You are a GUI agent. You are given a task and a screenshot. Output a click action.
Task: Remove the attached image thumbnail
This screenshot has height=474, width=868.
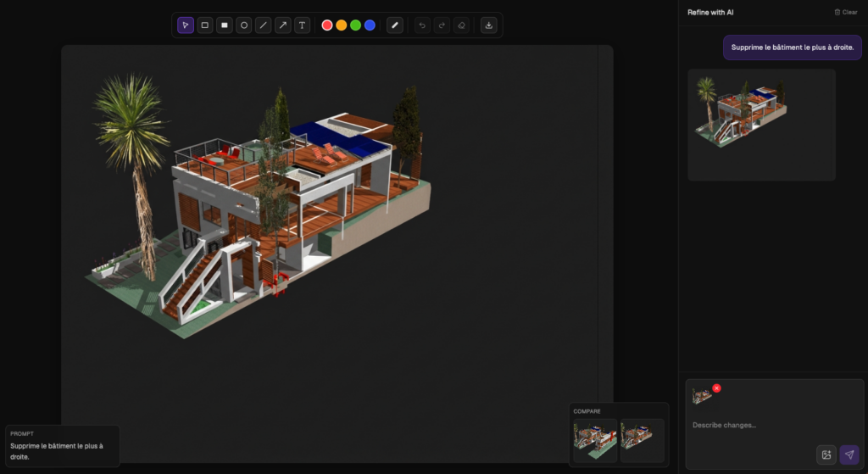716,388
